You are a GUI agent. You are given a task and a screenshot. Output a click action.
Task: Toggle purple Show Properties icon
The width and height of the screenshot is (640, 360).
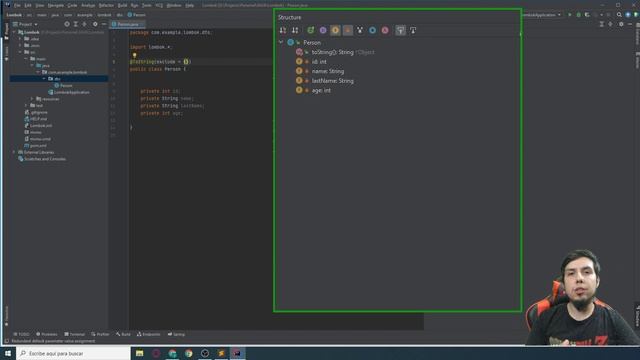323,30
